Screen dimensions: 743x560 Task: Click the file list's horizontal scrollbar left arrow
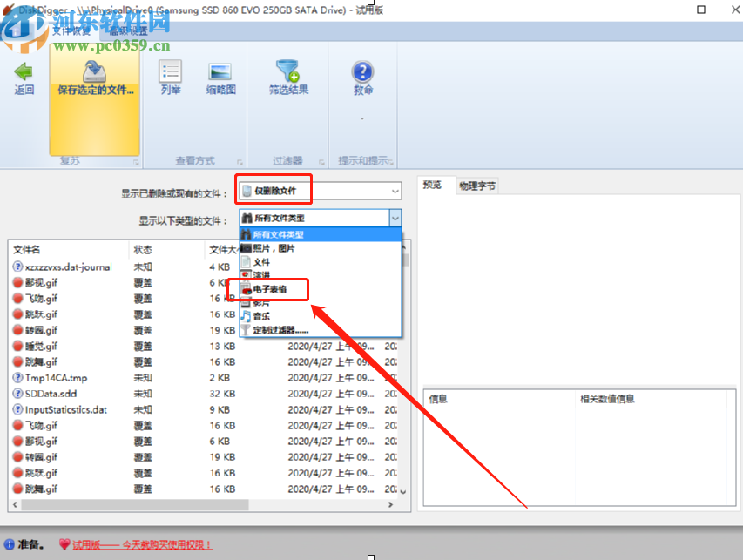(15, 505)
